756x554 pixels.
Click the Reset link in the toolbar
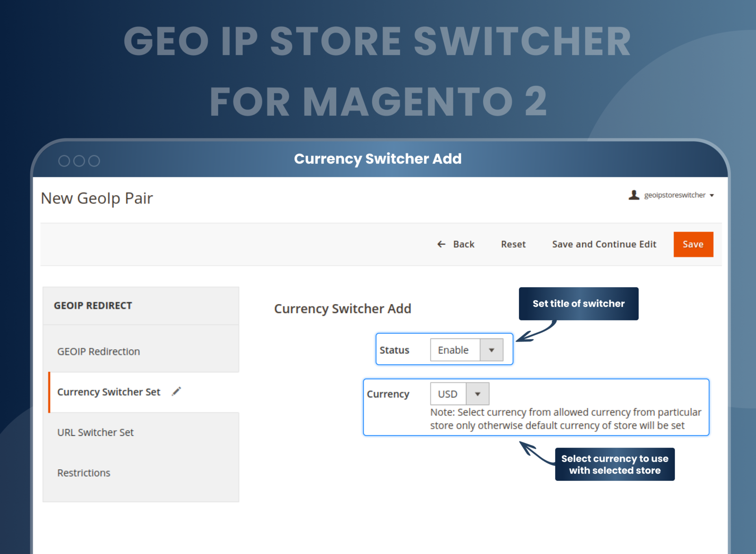(x=513, y=244)
